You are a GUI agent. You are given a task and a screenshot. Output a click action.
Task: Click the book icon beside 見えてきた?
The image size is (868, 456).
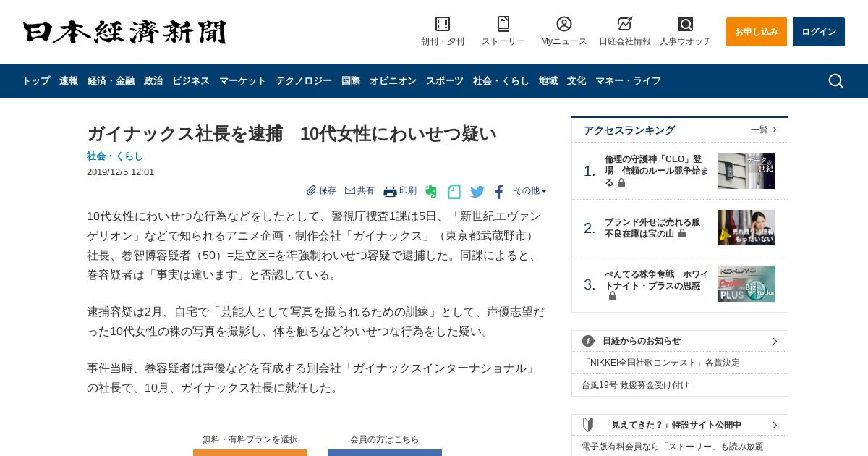pos(589,425)
